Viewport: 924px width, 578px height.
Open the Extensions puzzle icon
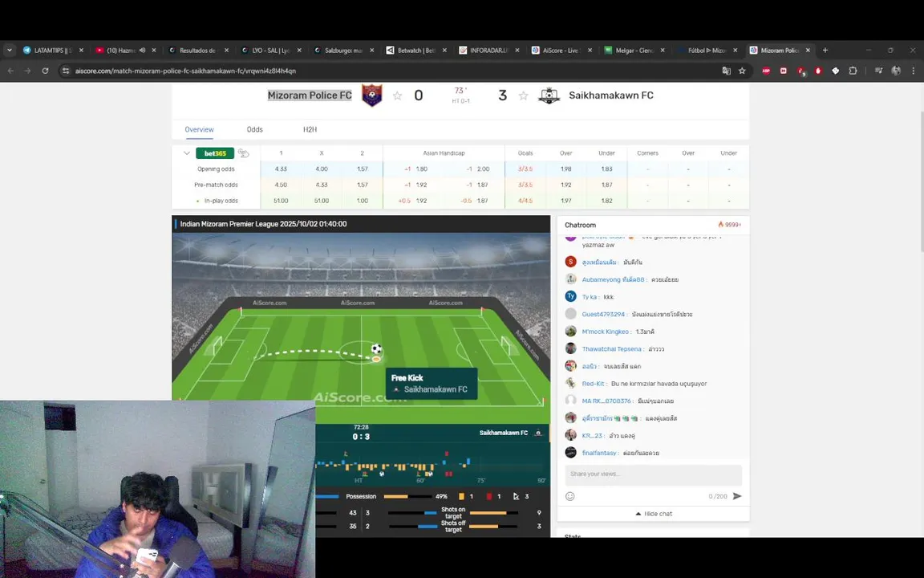coord(853,71)
